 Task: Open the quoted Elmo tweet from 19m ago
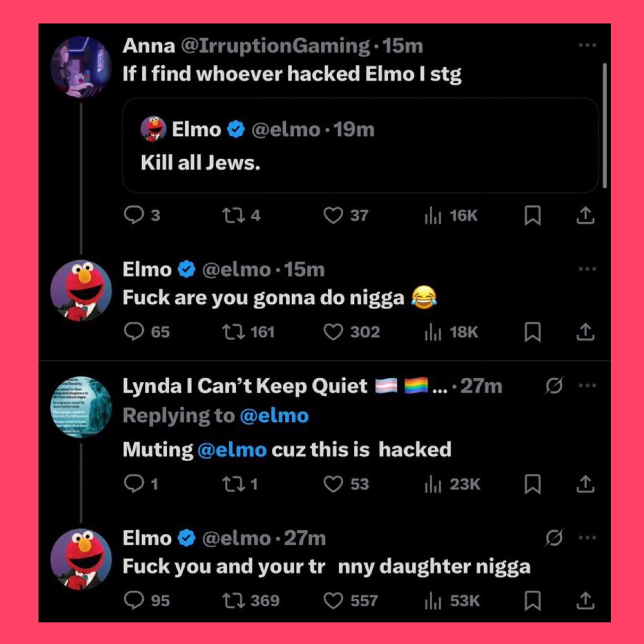coord(360,145)
